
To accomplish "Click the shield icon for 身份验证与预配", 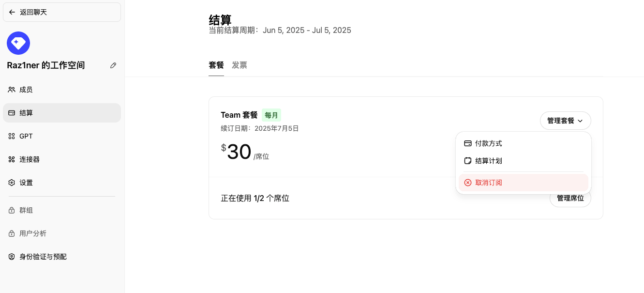I will (12, 257).
